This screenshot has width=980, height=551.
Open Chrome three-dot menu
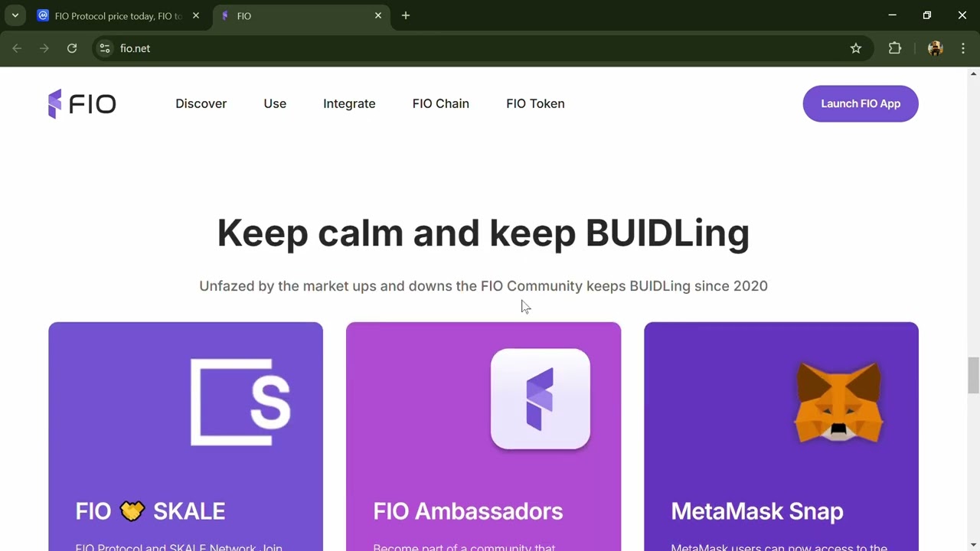(963, 48)
